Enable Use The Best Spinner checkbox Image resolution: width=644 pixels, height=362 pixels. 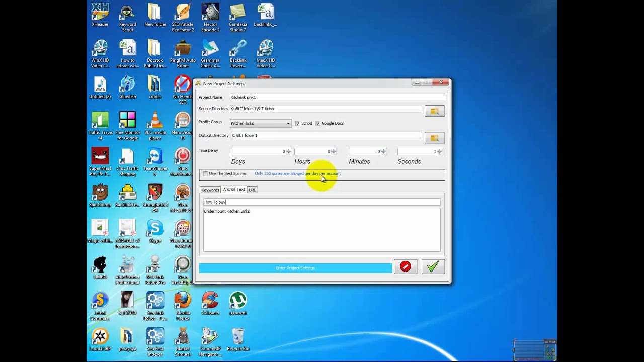click(x=205, y=174)
